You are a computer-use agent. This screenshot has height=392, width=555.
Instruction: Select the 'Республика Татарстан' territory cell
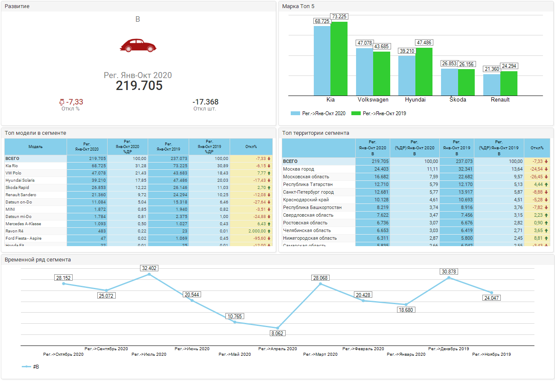(319, 184)
